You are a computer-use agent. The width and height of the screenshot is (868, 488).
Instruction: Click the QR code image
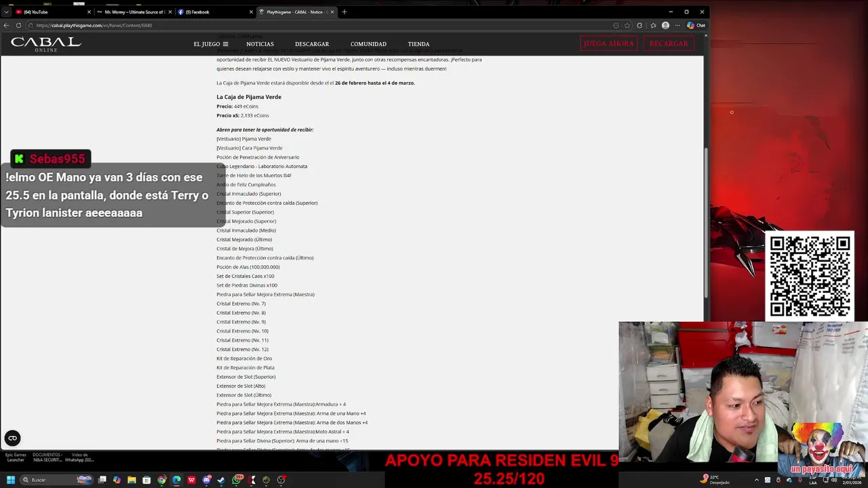tap(810, 276)
